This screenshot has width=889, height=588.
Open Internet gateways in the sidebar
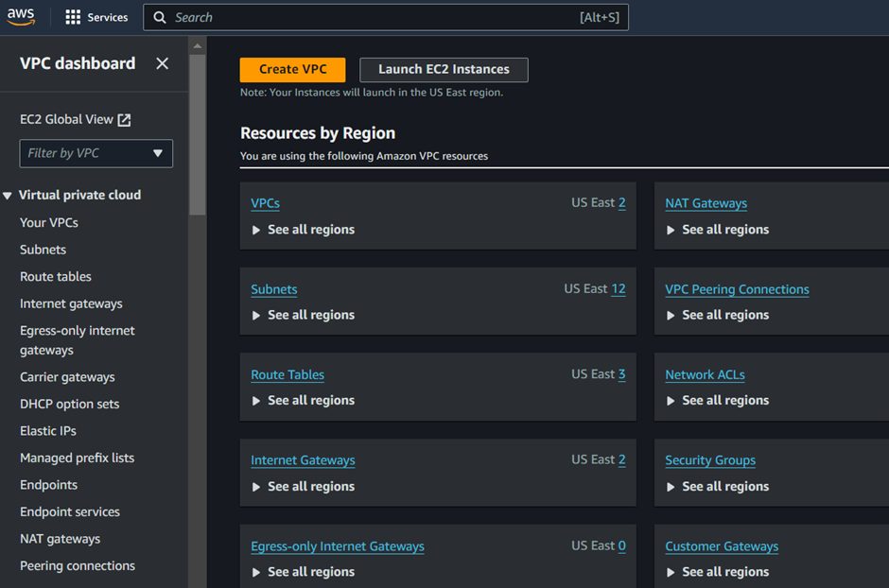tap(71, 303)
